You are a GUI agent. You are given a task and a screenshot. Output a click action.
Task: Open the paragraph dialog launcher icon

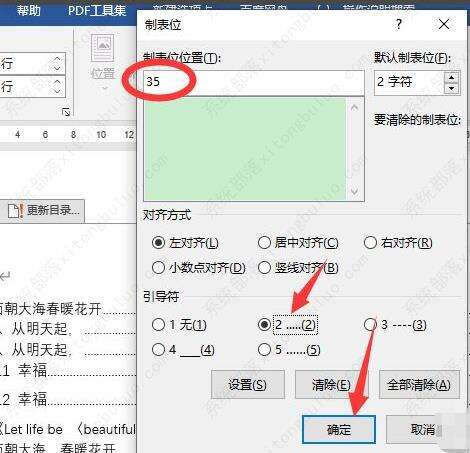click(66, 112)
